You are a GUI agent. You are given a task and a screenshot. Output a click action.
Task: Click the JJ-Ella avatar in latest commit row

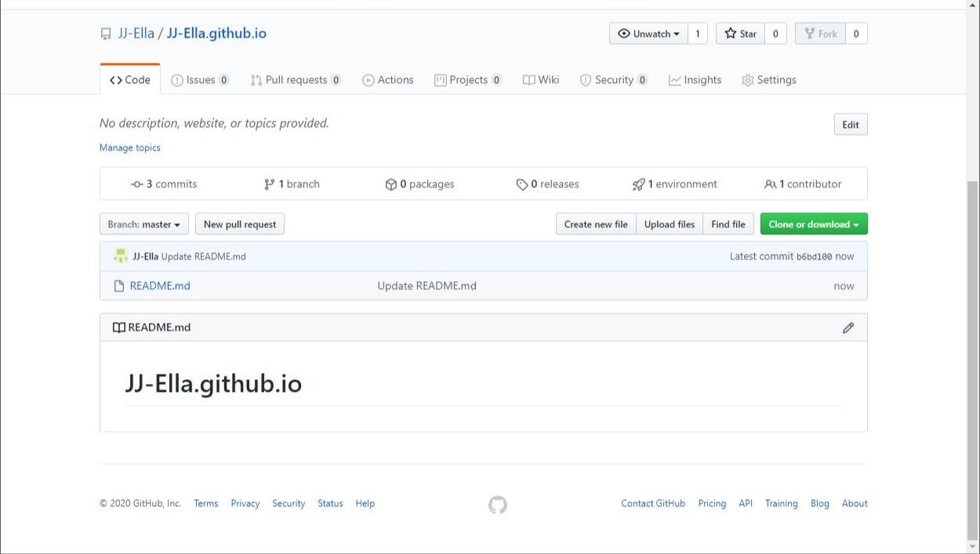point(121,256)
